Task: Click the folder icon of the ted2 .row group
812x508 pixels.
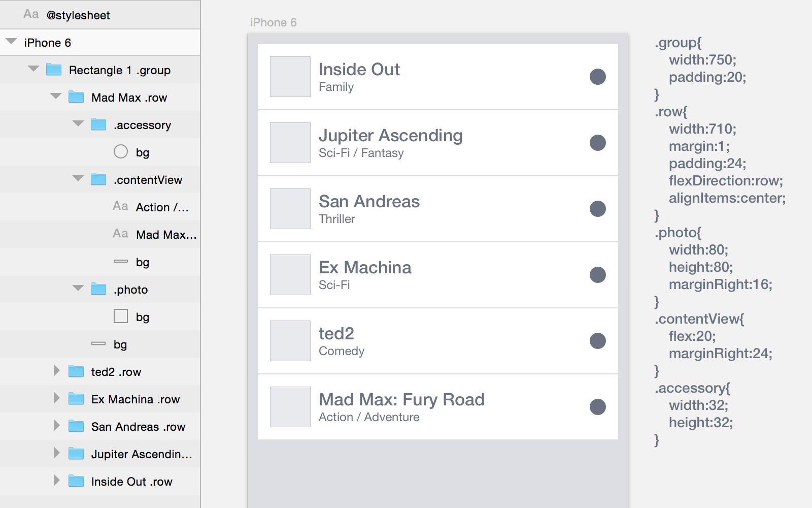Action: pos(76,371)
